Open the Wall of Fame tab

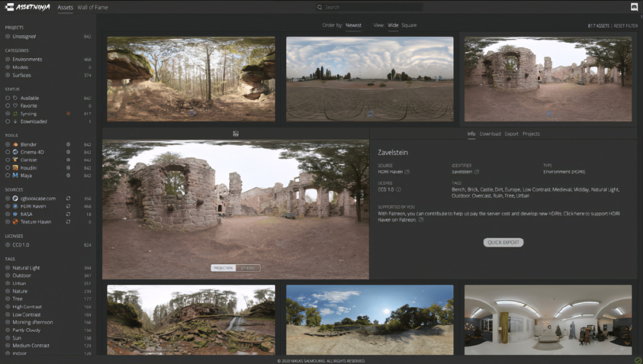click(x=93, y=8)
